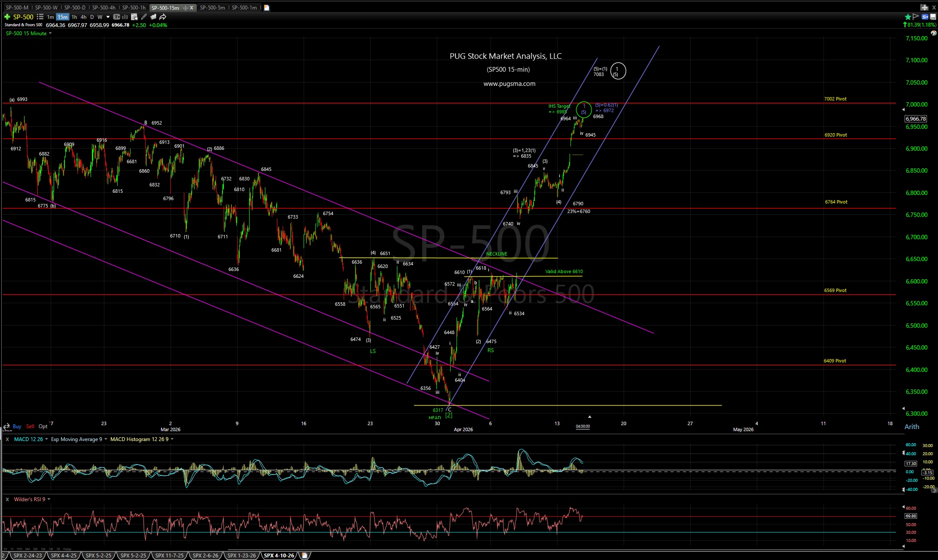Toggle the Arith scale mode label
Viewport: 938px width, 560px height.
[x=912, y=427]
